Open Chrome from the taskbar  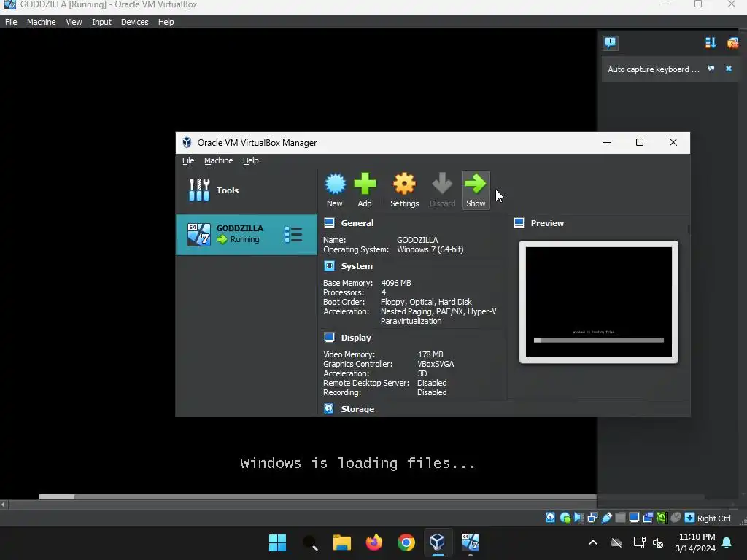coord(406,542)
